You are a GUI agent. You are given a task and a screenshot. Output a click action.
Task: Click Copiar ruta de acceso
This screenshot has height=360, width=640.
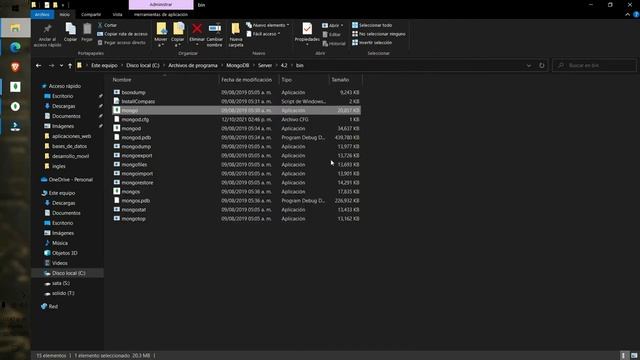[122, 34]
